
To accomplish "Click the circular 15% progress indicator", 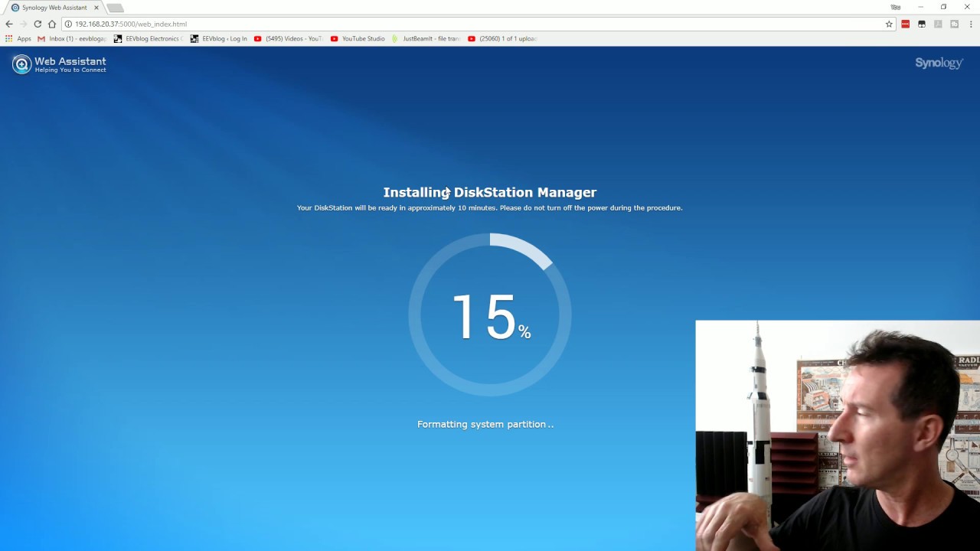I will (490, 315).
